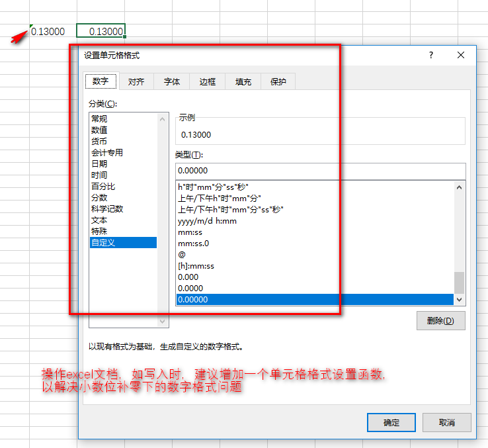This screenshot has width=488, height=448.
Task: Switch to the 对齐 tab
Action: coord(136,81)
